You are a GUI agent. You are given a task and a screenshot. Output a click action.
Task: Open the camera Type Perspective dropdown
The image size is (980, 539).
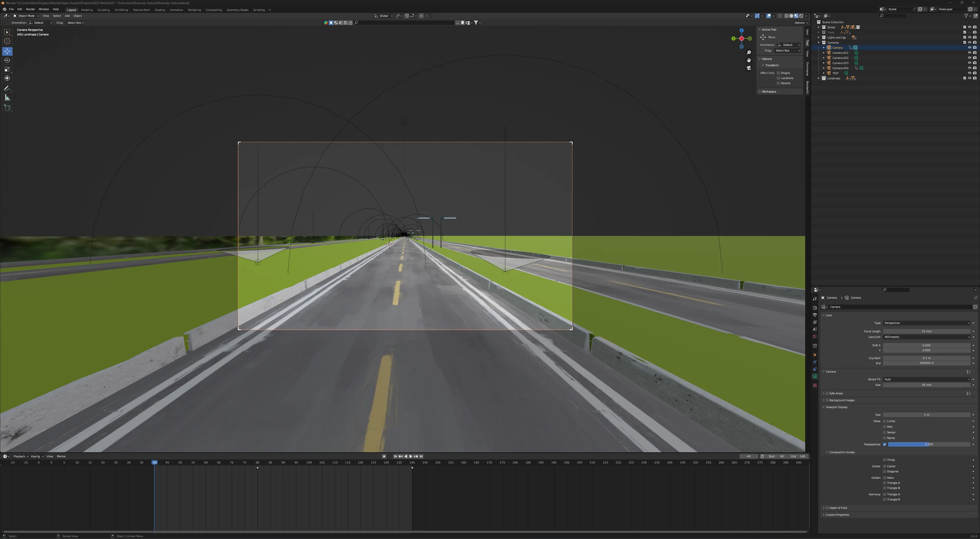point(926,323)
